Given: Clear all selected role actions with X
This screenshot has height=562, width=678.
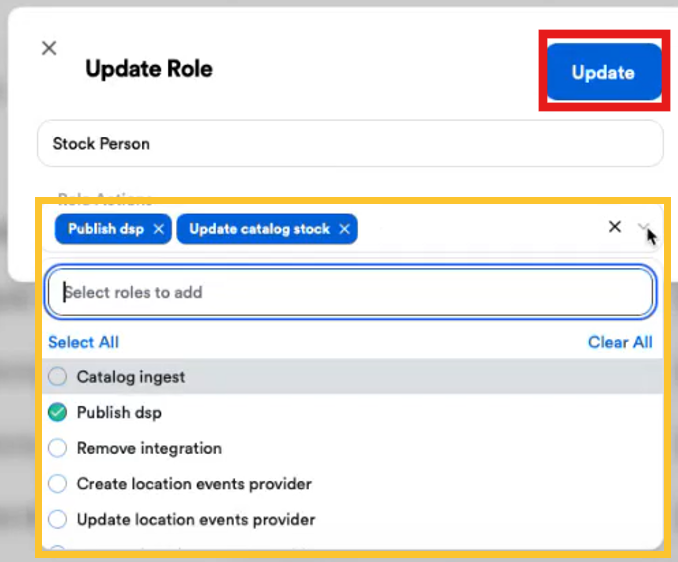Looking at the screenshot, I should click(614, 227).
